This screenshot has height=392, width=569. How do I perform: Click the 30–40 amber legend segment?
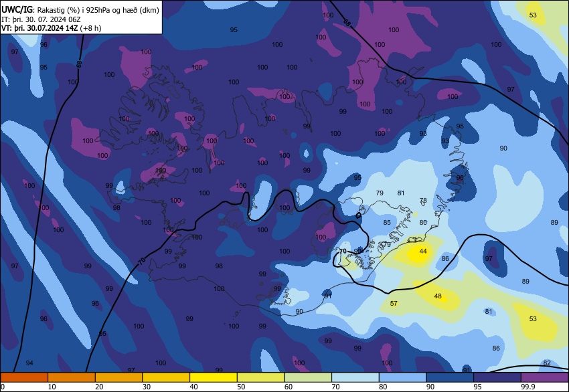166,377
